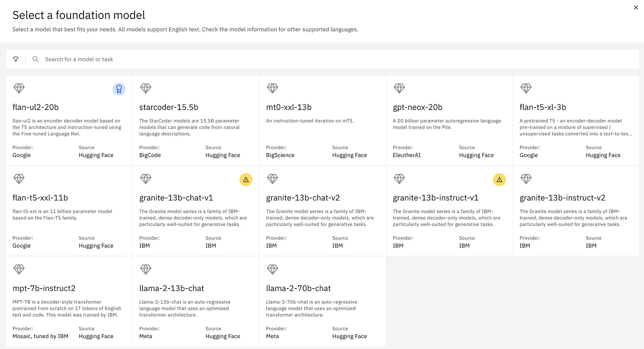
Task: Click the warning icon on granite-13b-instruct-v1
Action: pos(500,180)
